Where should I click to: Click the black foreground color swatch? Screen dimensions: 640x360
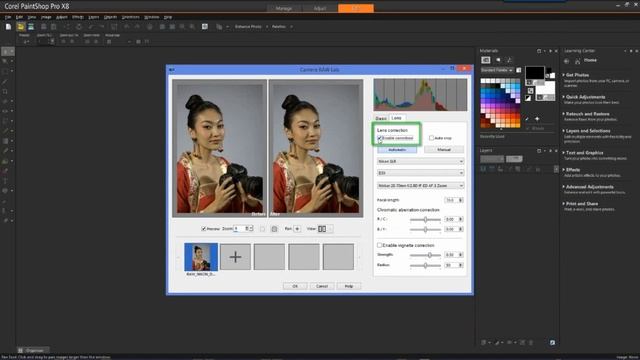coord(534,73)
